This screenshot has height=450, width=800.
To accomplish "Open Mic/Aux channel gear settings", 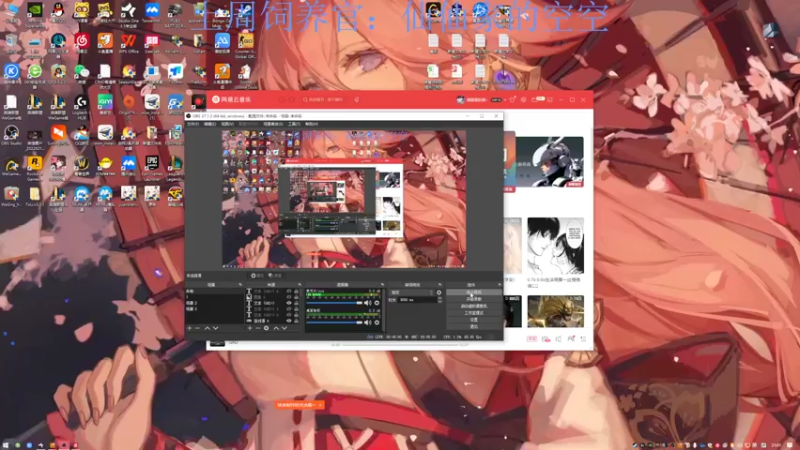I will [x=377, y=303].
